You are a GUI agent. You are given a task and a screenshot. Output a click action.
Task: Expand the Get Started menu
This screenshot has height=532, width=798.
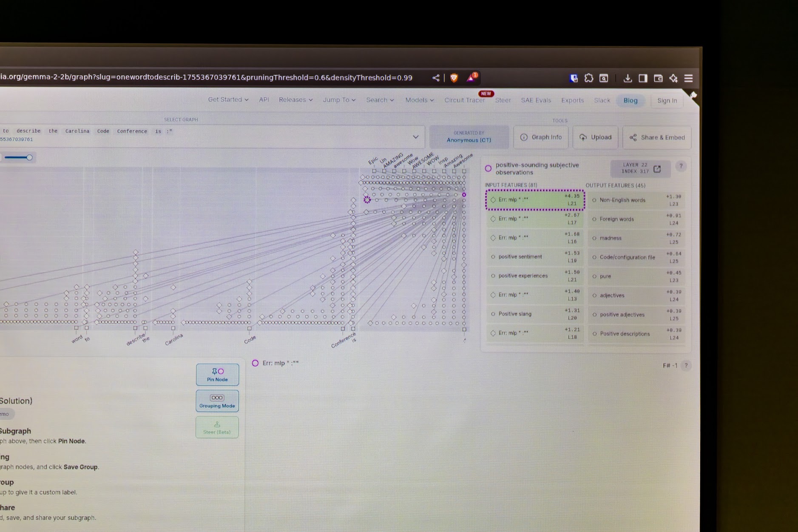pyautogui.click(x=228, y=100)
